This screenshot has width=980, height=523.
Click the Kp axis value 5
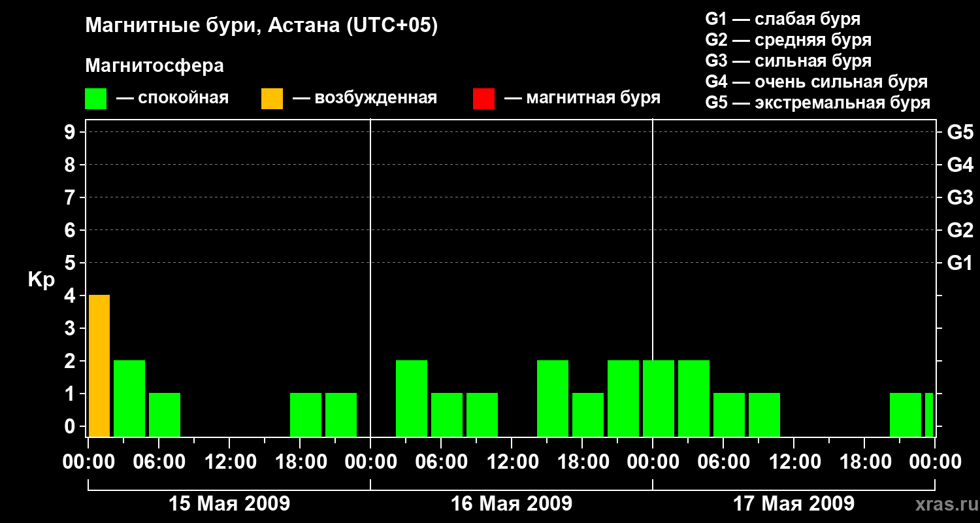pyautogui.click(x=71, y=263)
